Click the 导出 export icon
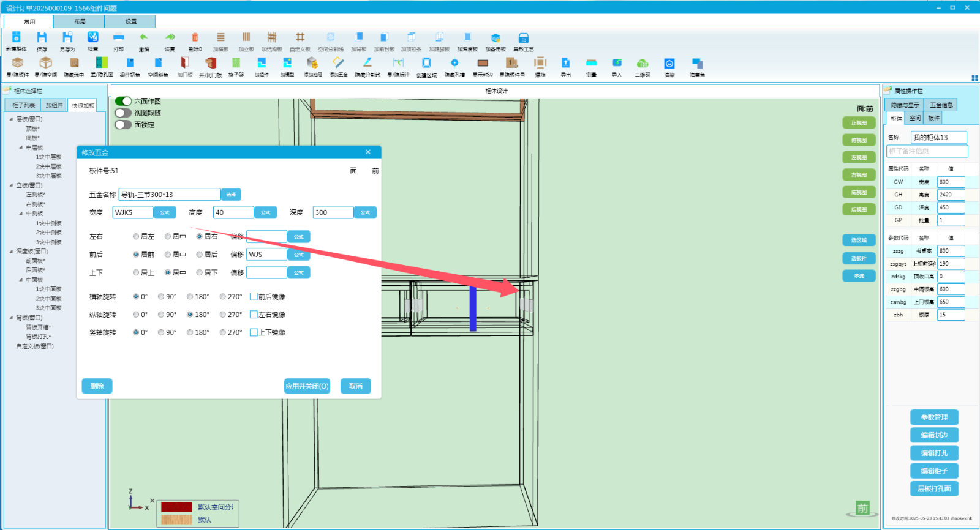The height and width of the screenshot is (530, 980). click(x=565, y=63)
